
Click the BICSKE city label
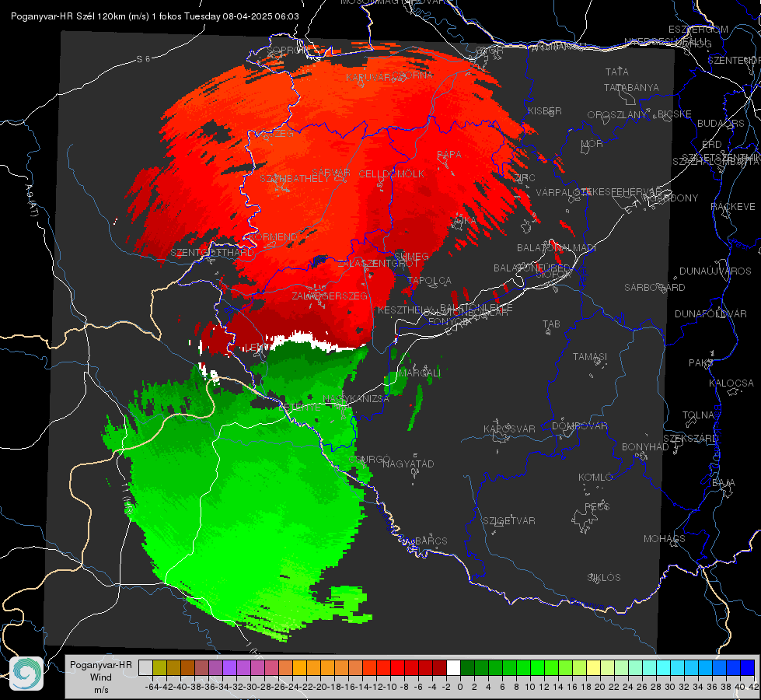pyautogui.click(x=674, y=114)
